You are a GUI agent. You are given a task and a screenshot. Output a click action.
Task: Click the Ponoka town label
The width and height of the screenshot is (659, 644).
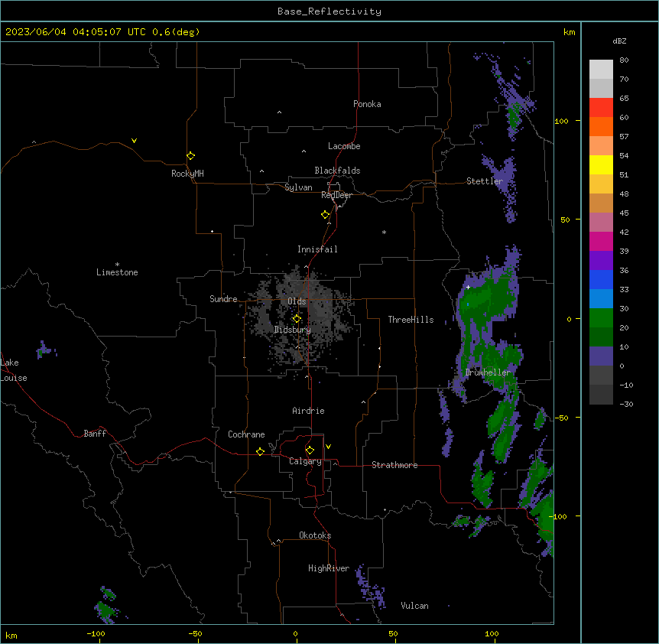pyautogui.click(x=367, y=104)
